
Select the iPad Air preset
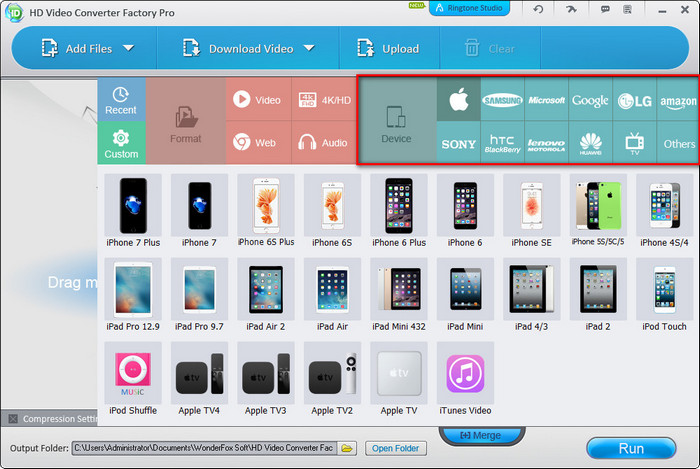332,295
